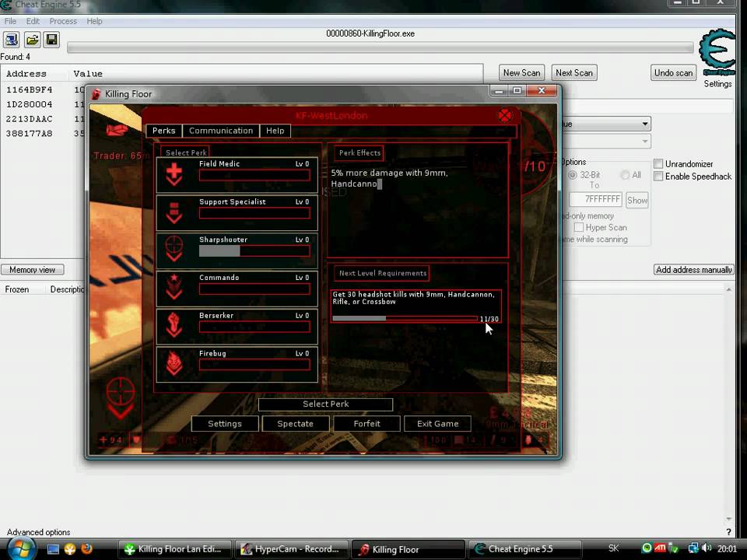Select the Berserker fist perk icon

pos(174,326)
